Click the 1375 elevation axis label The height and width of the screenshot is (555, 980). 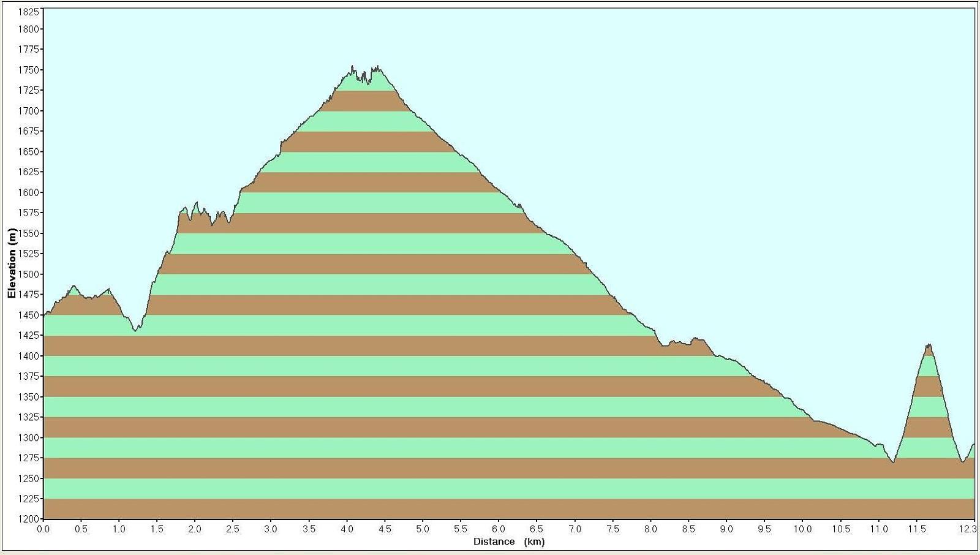click(29, 376)
